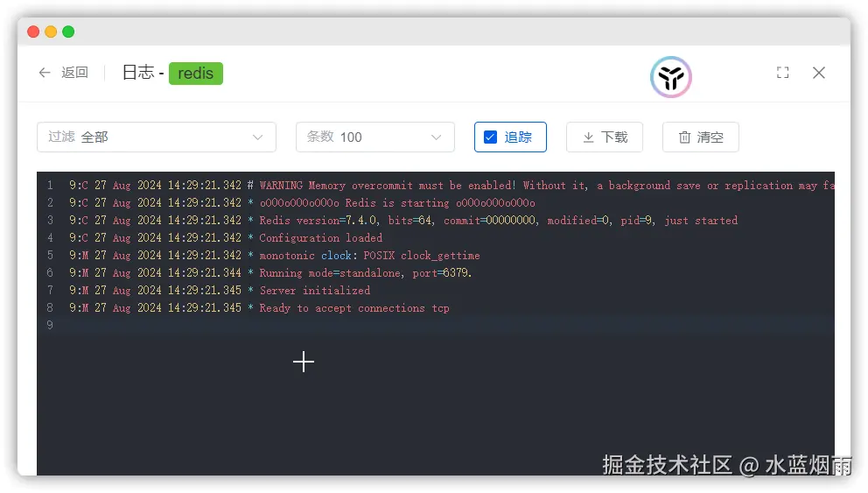
Task: Click the round logo avatar icon
Action: point(671,77)
